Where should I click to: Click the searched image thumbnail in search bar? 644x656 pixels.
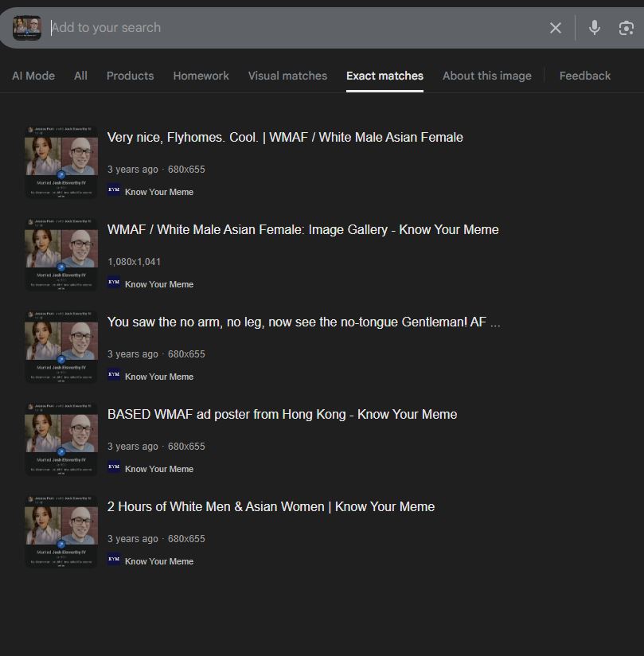click(x=27, y=28)
